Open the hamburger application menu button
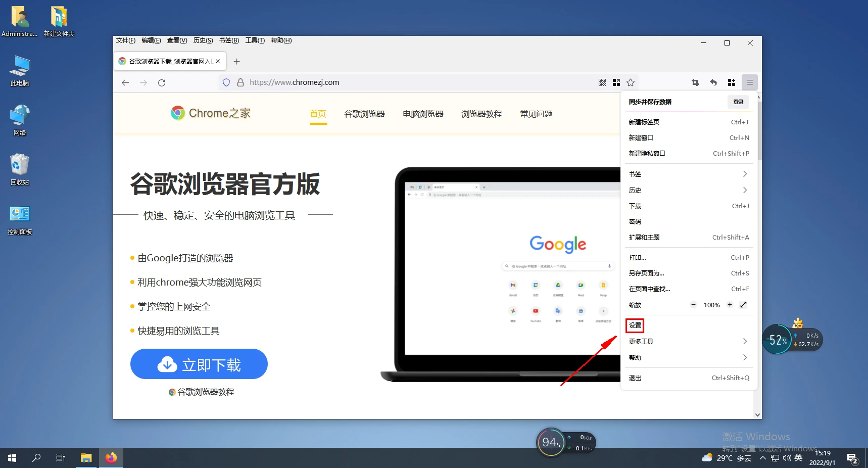The height and width of the screenshot is (468, 868). pyautogui.click(x=750, y=82)
